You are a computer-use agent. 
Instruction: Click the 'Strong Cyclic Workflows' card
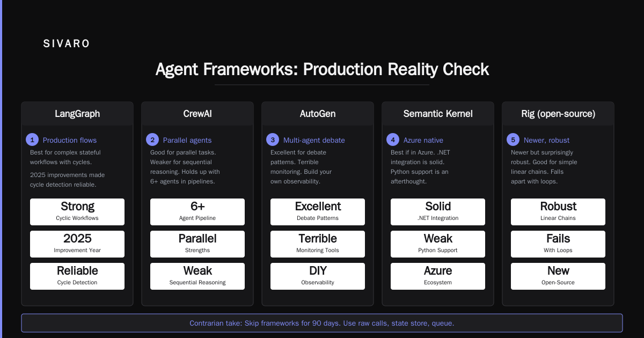77,212
